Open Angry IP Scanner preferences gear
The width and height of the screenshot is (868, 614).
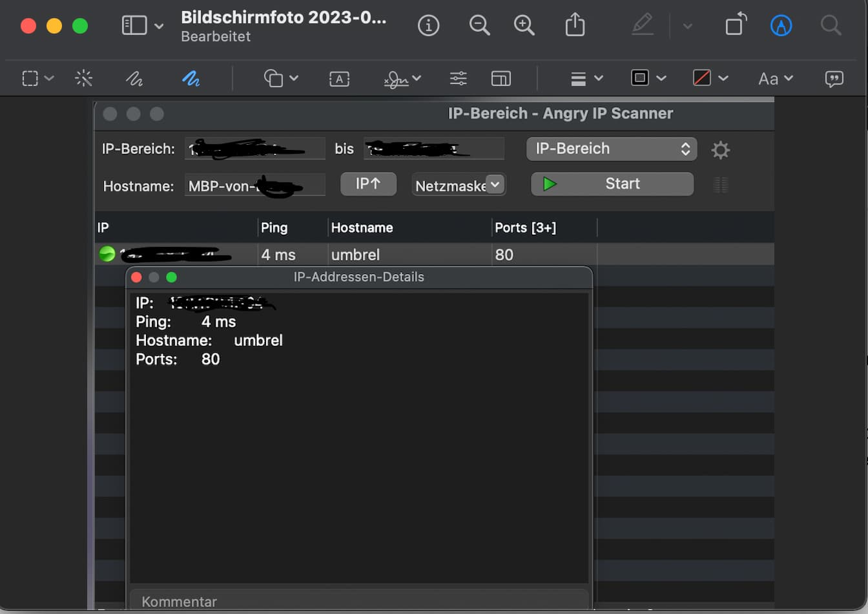(720, 150)
